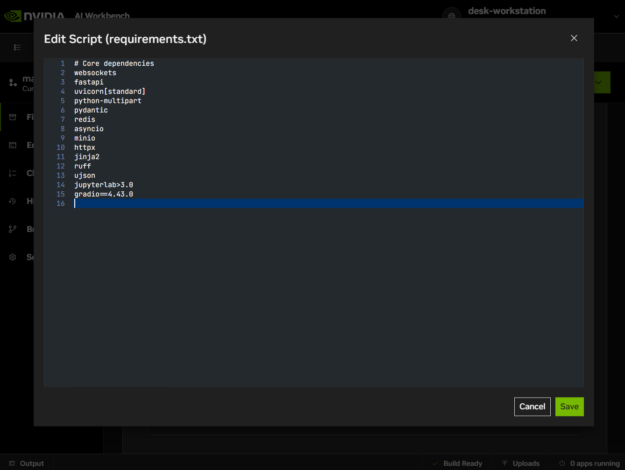Open the Settings gear icon
The height and width of the screenshot is (470, 625).
click(x=13, y=257)
